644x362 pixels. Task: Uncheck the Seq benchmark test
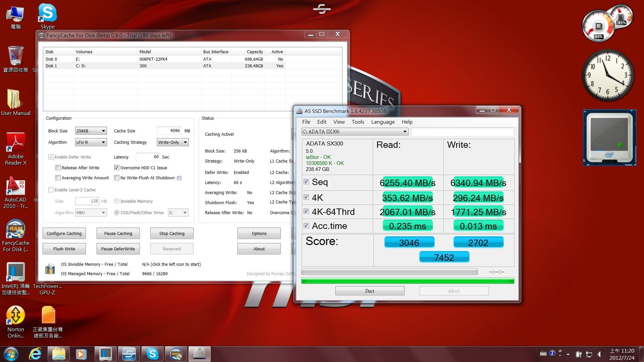click(306, 182)
